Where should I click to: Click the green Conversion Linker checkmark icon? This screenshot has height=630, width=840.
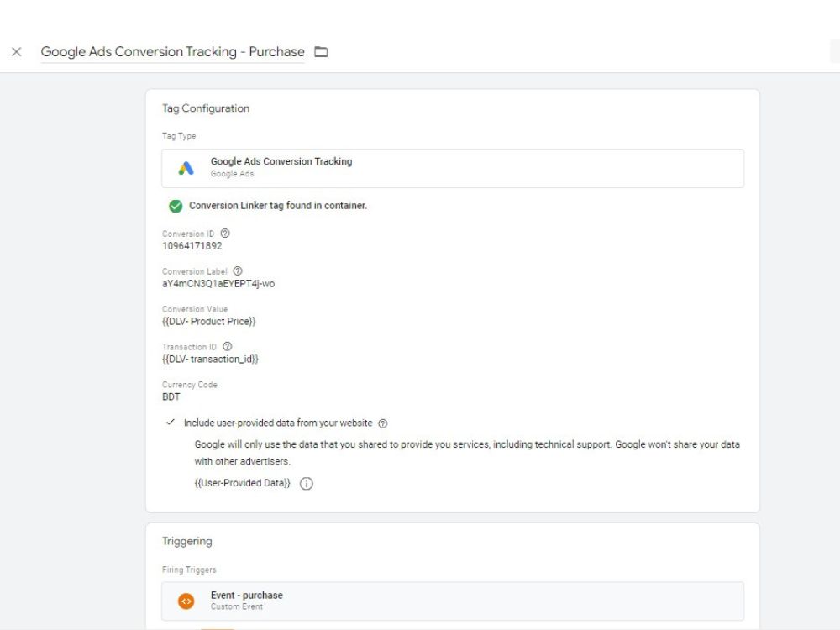(176, 205)
